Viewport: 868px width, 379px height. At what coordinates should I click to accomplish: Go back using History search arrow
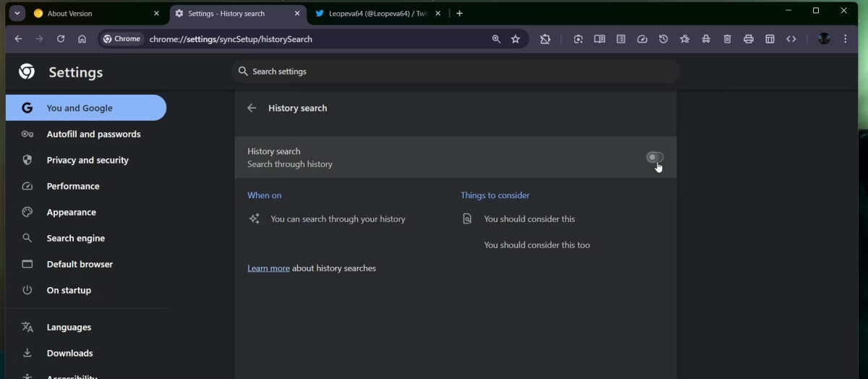point(252,108)
